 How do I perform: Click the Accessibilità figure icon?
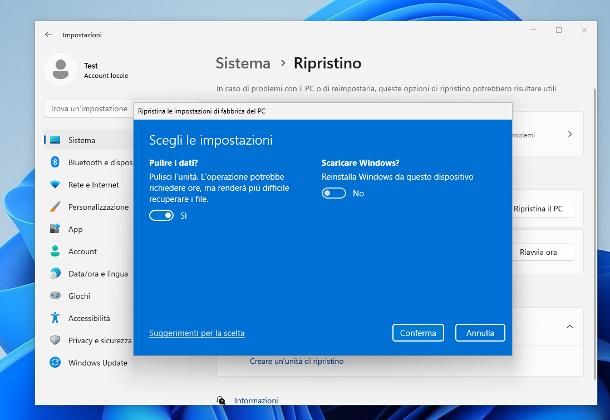55,318
